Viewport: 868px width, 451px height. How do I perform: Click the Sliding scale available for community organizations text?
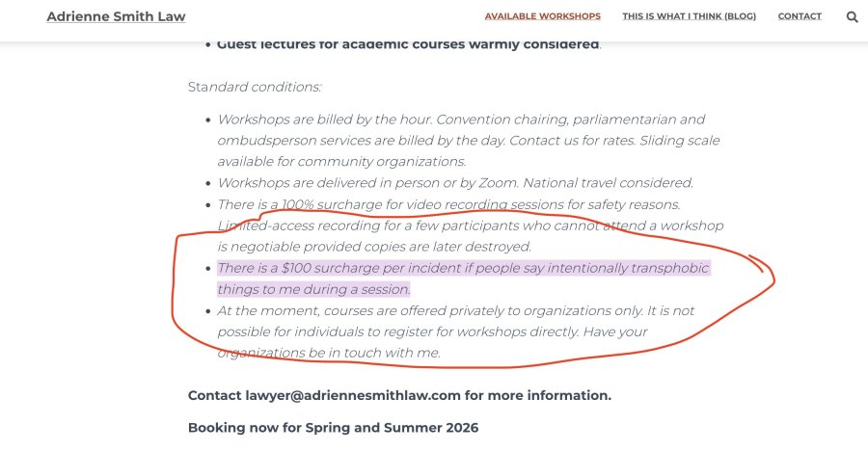469,151
